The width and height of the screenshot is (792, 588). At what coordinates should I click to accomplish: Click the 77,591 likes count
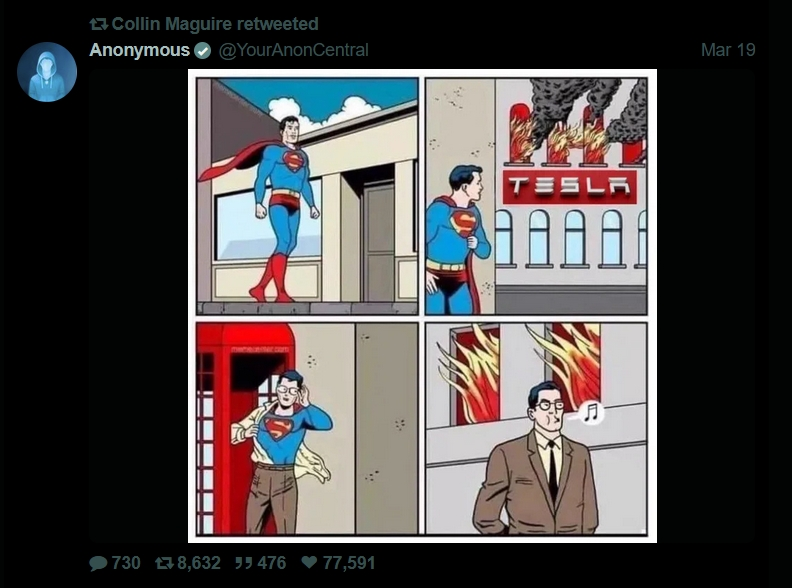click(x=349, y=563)
